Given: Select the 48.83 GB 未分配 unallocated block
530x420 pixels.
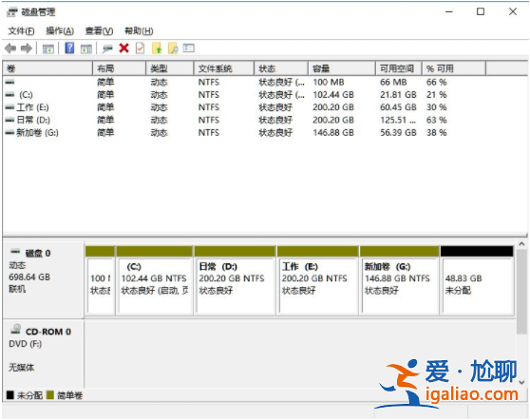Looking at the screenshot, I should pos(477,280).
